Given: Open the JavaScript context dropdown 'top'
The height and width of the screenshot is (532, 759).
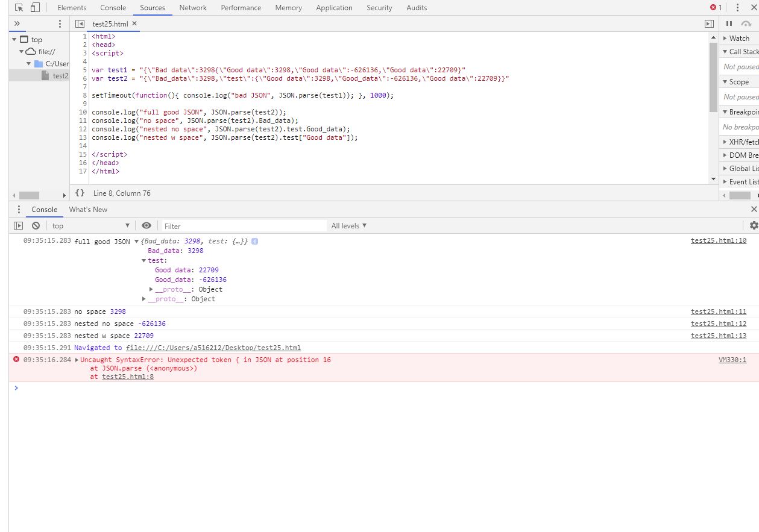Looking at the screenshot, I should click(x=91, y=226).
